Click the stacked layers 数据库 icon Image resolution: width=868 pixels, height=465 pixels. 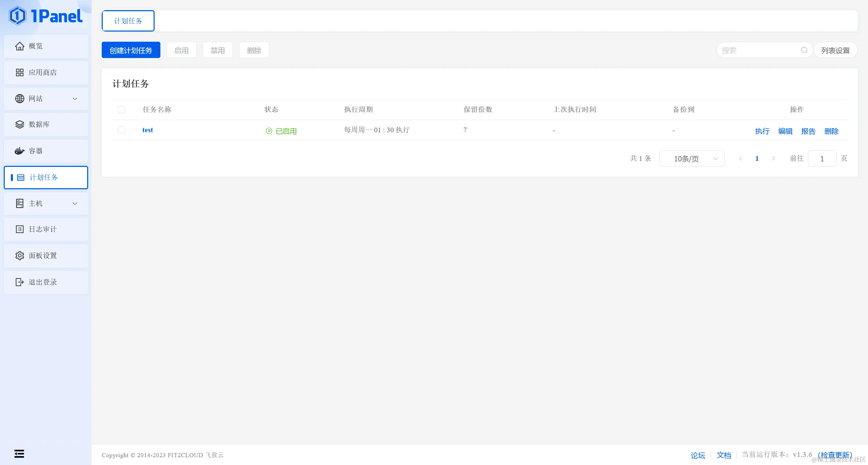coord(20,124)
